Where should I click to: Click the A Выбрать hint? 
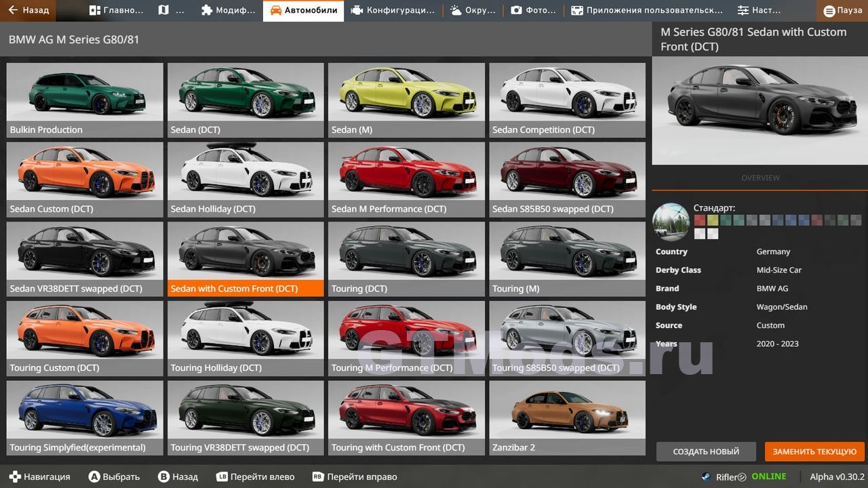(x=113, y=476)
